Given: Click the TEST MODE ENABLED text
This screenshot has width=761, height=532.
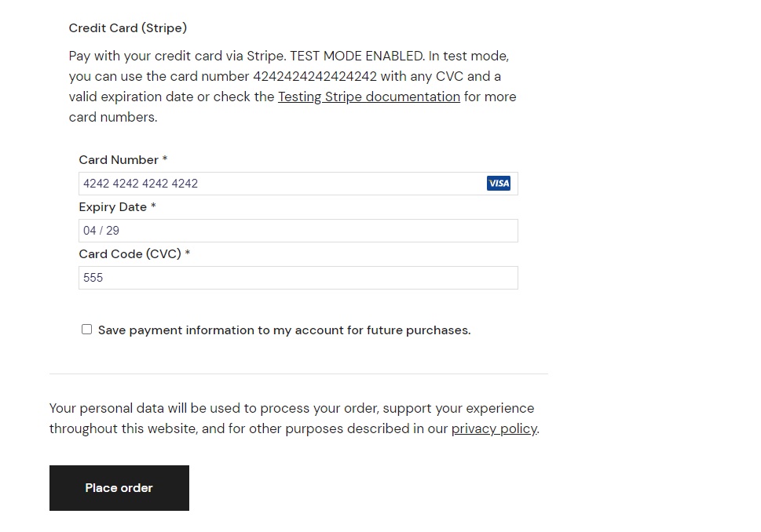Looking at the screenshot, I should click(x=357, y=56).
